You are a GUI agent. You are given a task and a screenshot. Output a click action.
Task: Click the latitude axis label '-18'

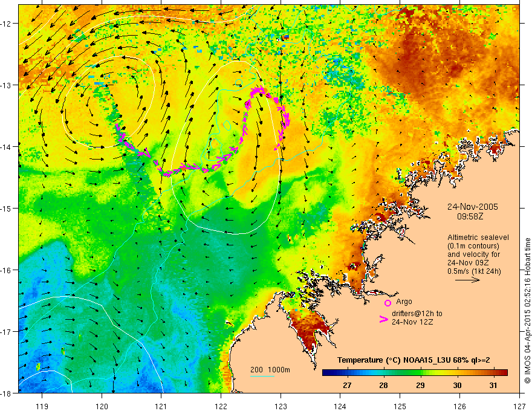coord(6,393)
